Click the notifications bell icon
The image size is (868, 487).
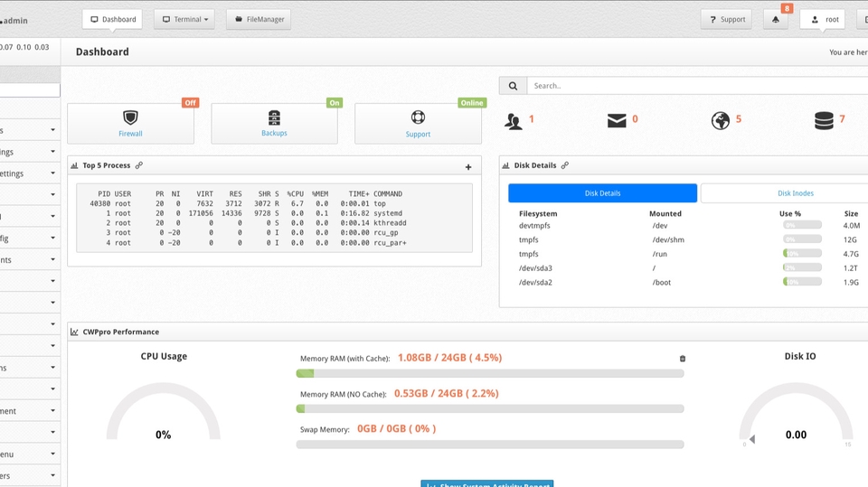pyautogui.click(x=776, y=19)
